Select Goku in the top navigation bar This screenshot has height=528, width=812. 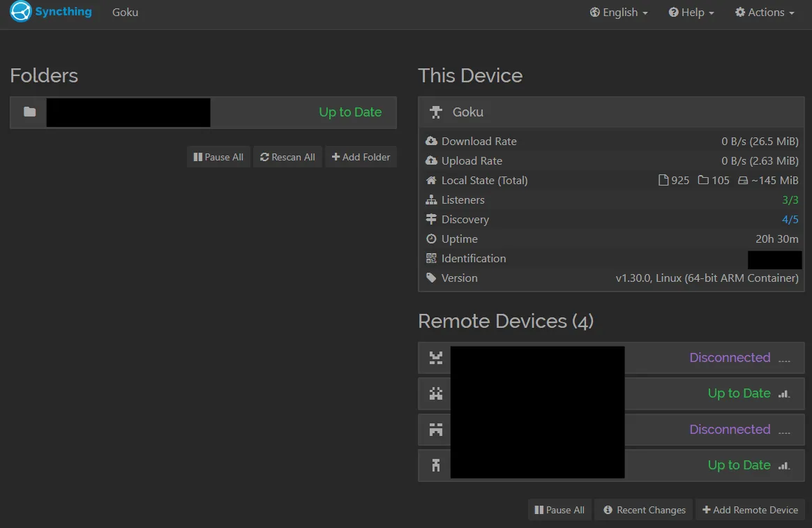click(x=125, y=12)
